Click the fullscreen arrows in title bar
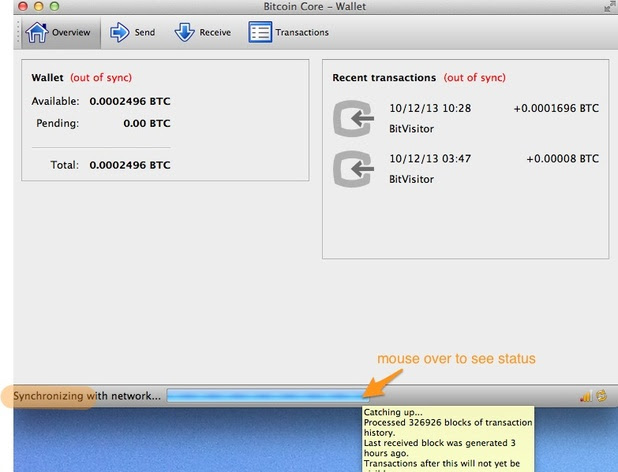The width and height of the screenshot is (618, 472). pyautogui.click(x=609, y=6)
